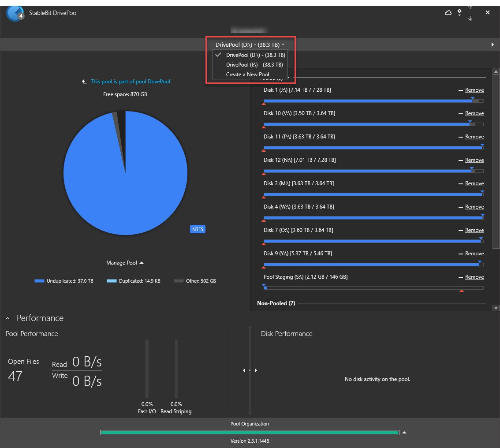The image size is (500, 448).
Task: Open the DrivePool (D:\) pool selector dropdown
Action: point(250,45)
